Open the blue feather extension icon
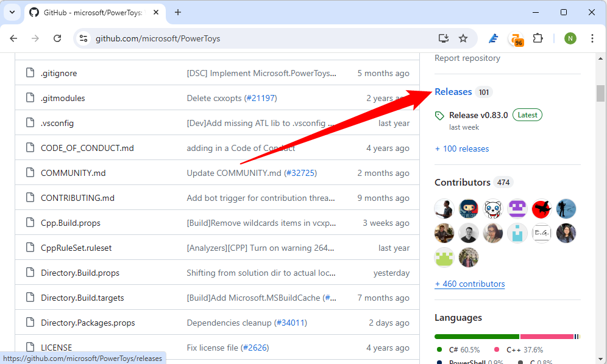This screenshot has width=607, height=364. pos(494,38)
